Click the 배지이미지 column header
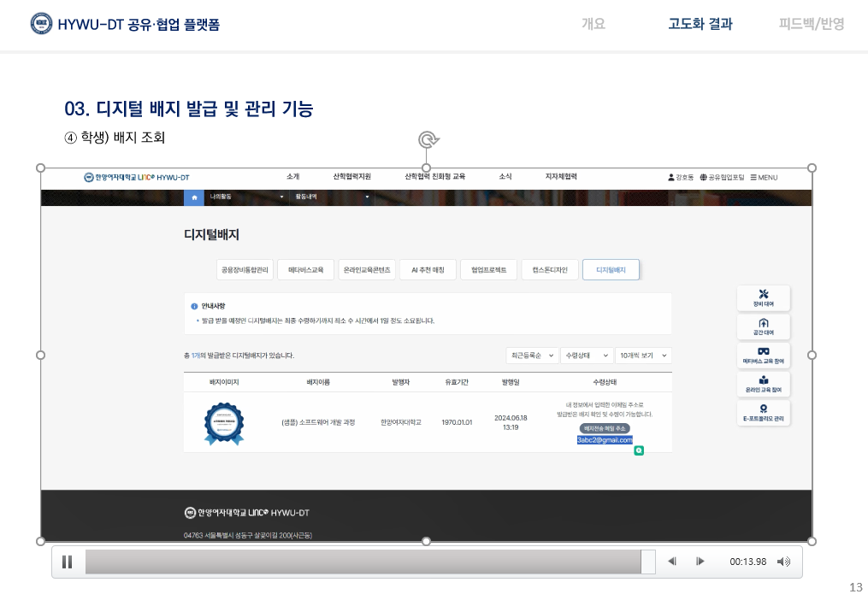868x600 pixels. [224, 382]
